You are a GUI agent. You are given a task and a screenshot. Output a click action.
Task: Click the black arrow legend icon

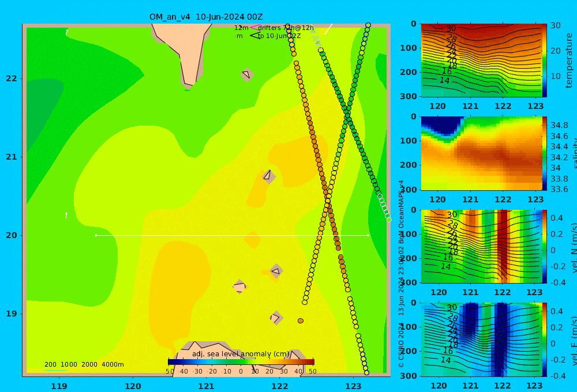[x=255, y=36]
